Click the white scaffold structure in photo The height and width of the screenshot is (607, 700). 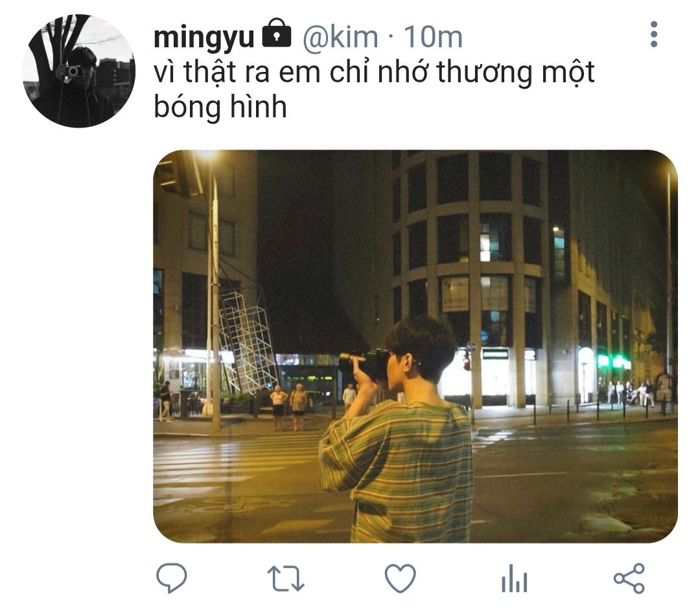pos(247,343)
